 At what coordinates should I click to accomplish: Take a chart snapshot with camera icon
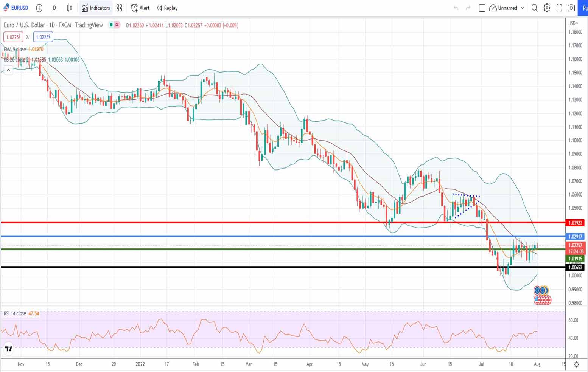tap(571, 8)
